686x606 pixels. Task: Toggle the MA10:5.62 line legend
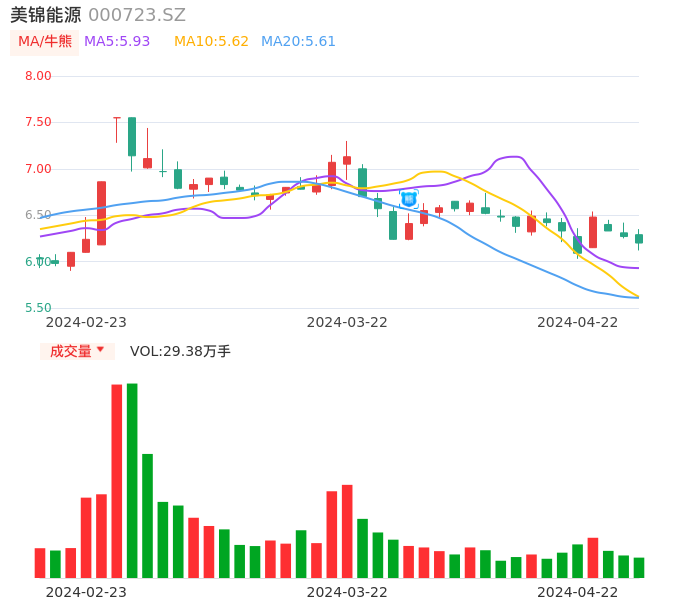211,42
